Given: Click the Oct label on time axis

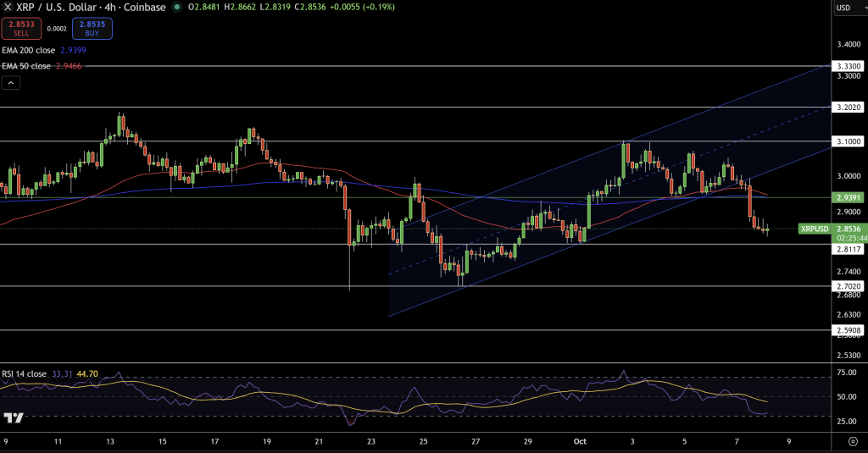Looking at the screenshot, I should [579, 441].
